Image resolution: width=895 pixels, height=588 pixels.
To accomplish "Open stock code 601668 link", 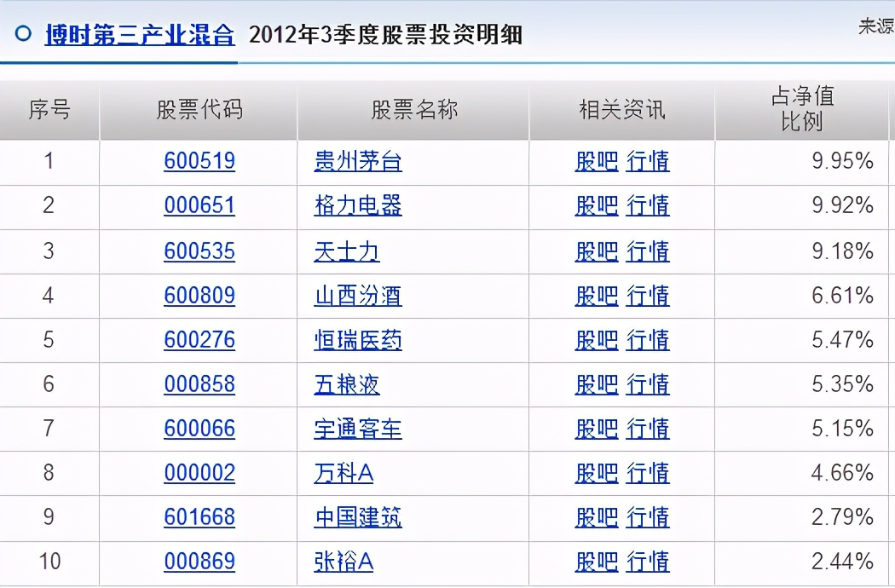I will pos(199,517).
